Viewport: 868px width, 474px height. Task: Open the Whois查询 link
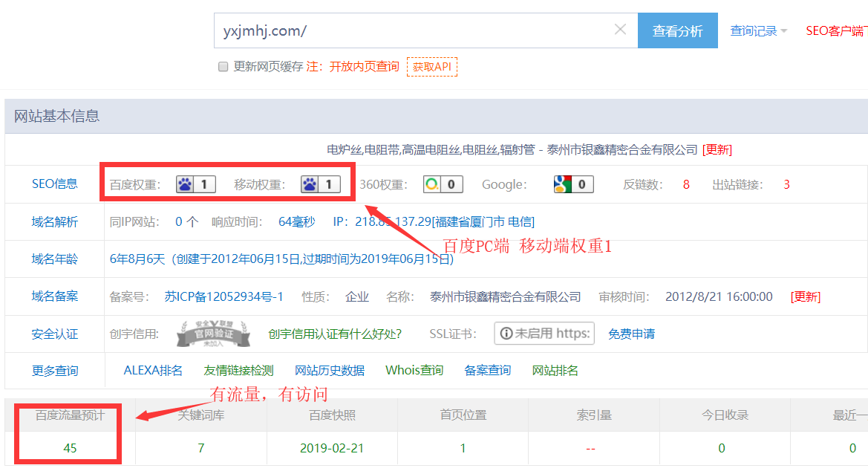pyautogui.click(x=414, y=371)
